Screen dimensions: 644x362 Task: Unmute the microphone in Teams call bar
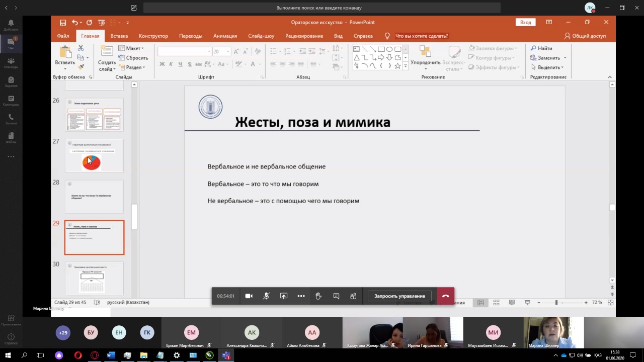pyautogui.click(x=266, y=296)
